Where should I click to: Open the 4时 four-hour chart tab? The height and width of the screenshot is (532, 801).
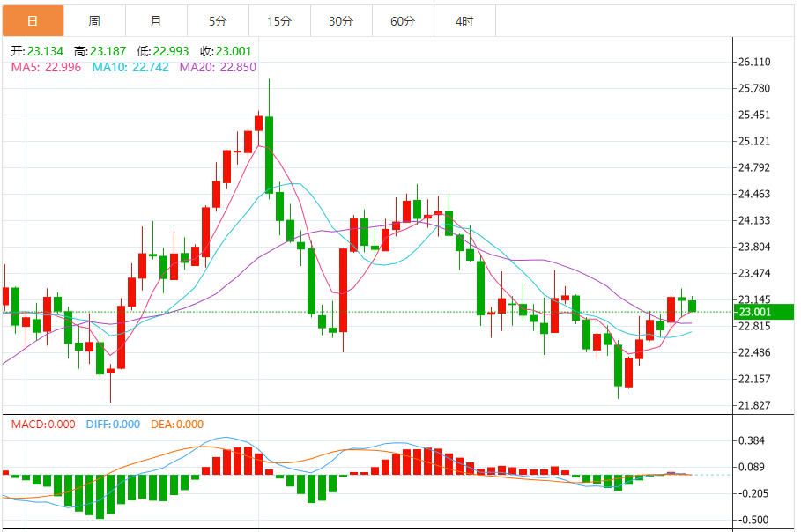(464, 21)
